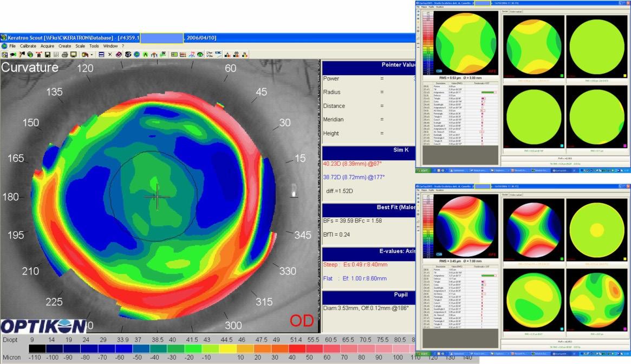The image size is (631, 364).
Task: Click the green grid table icon
Action: click(x=174, y=54)
